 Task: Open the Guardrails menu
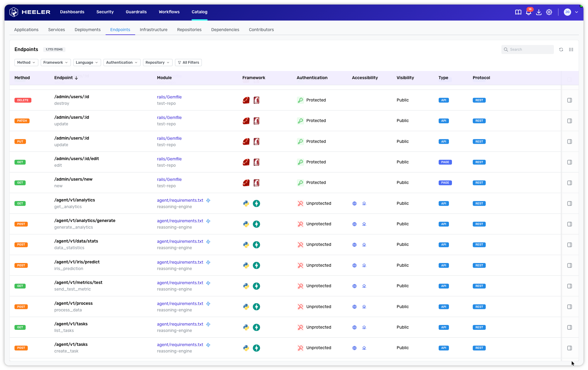pos(136,12)
